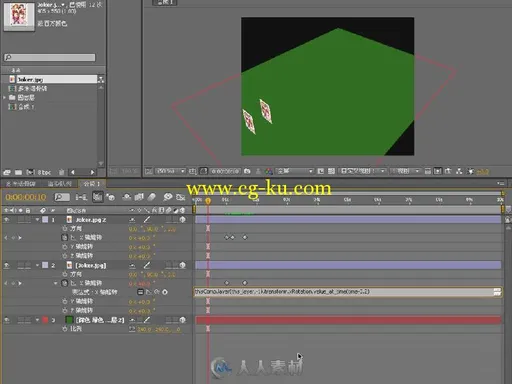Image resolution: width=512 pixels, height=384 pixels.
Task: Click the expression pick whip on layer 2
Action: [157, 292]
